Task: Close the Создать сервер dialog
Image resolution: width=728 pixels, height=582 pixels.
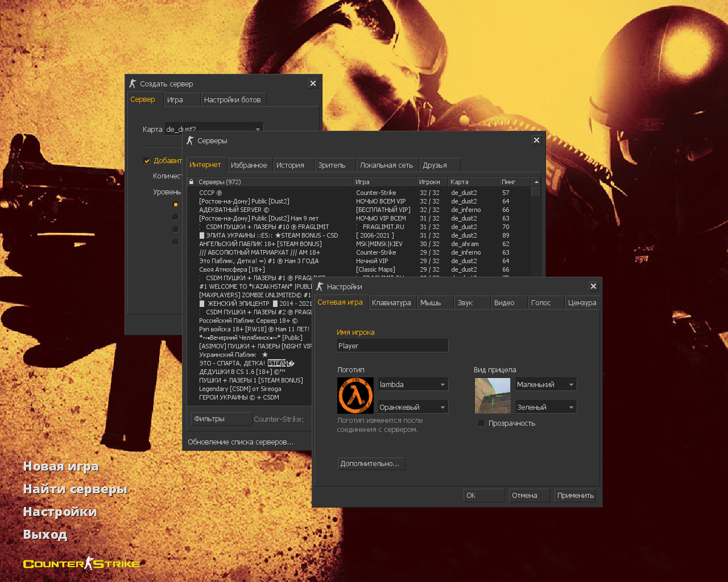Action: click(313, 84)
